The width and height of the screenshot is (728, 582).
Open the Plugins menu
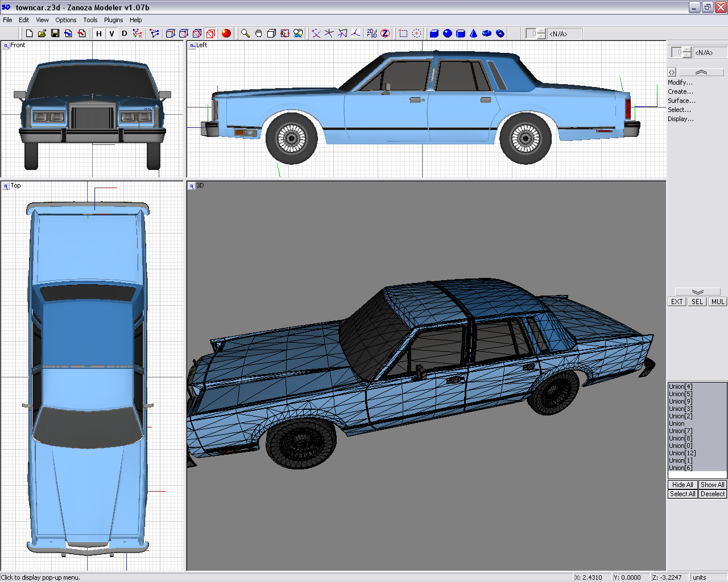tap(113, 20)
